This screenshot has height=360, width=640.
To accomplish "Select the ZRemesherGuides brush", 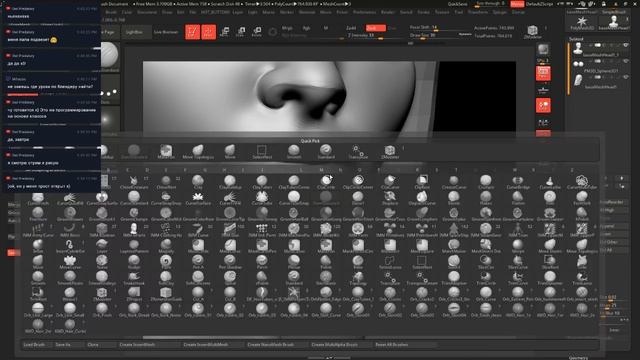I will tap(166, 294).
